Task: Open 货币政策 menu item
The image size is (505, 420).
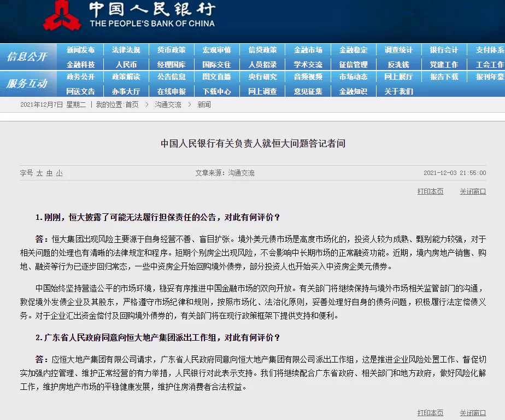Action: point(172,50)
